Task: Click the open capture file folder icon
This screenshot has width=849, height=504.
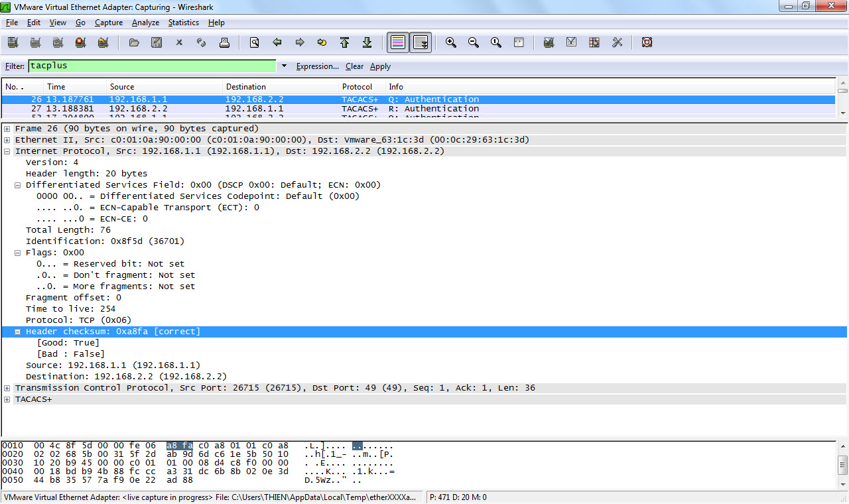Action: pyautogui.click(x=134, y=42)
